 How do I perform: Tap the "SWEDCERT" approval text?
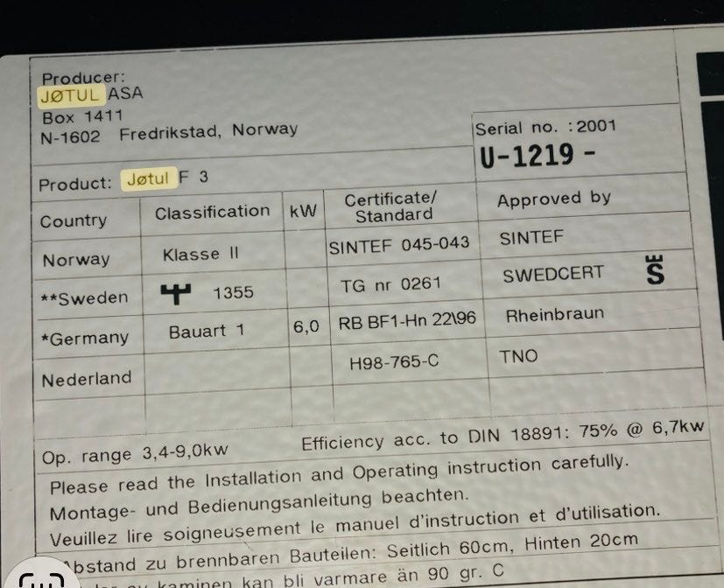pos(553,275)
